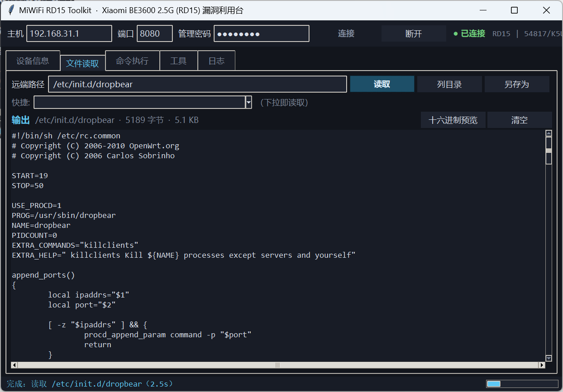
Task: Click 读取 to read the file
Action: [382, 84]
